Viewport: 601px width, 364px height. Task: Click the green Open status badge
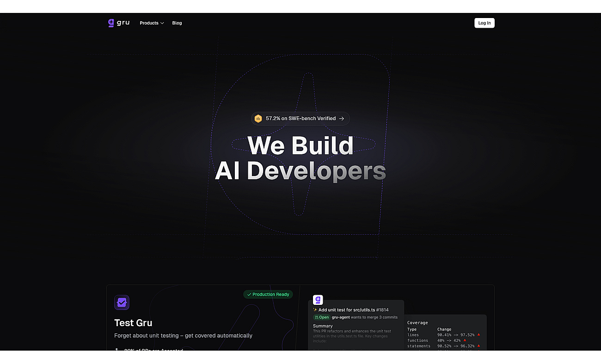point(322,317)
